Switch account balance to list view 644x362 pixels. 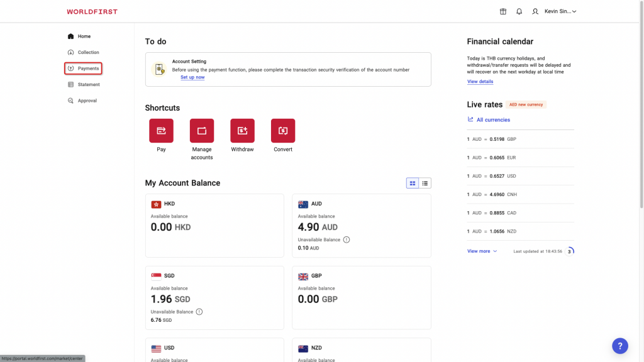pos(425,184)
